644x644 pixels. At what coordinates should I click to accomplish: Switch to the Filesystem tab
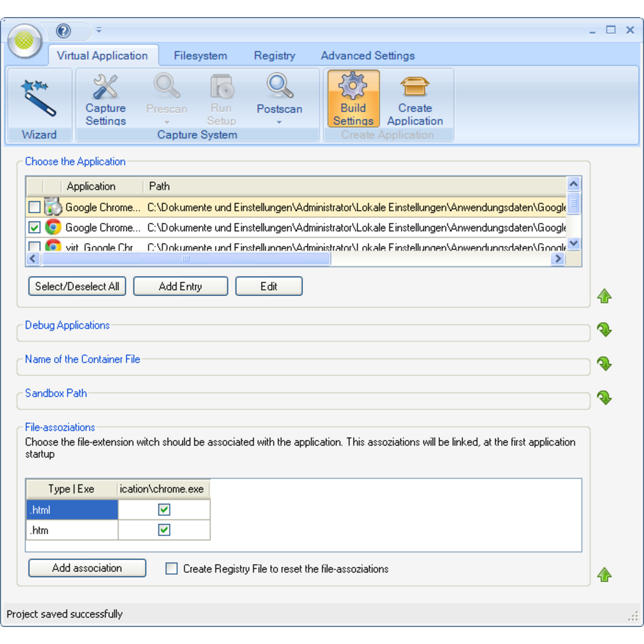(x=200, y=55)
